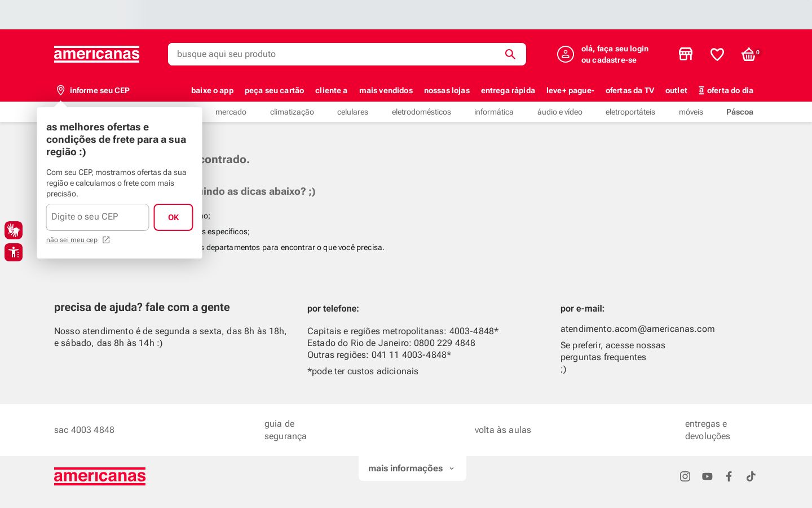812x508 pixels.
Task: Click the *pode ter custos adicionais note
Action: (x=363, y=371)
